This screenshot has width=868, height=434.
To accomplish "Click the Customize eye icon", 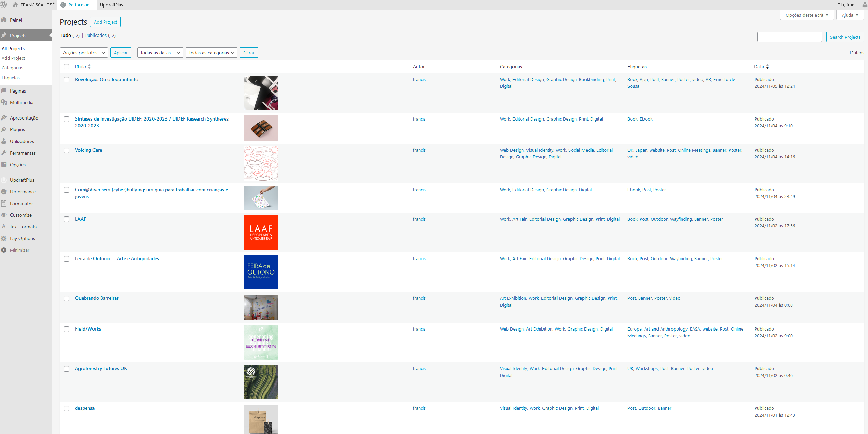I will [x=4, y=215].
